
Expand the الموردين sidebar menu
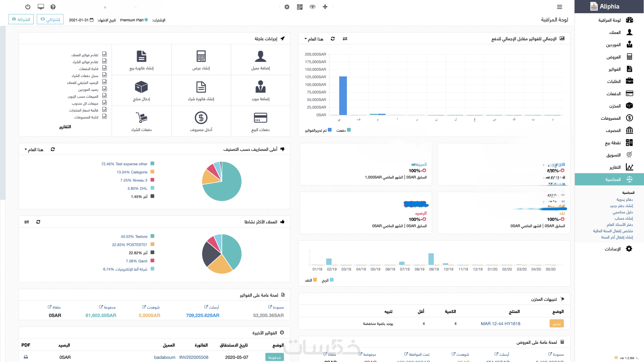point(619,45)
